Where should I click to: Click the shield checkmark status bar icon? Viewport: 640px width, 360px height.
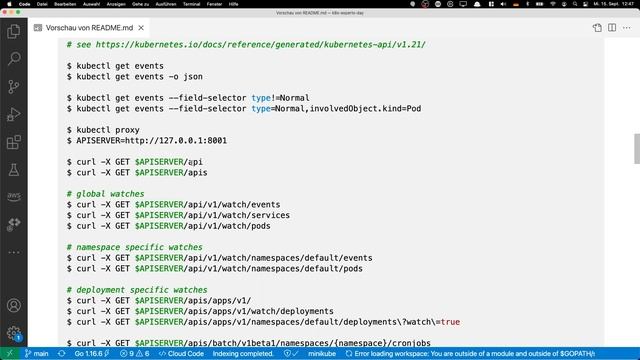(291, 354)
